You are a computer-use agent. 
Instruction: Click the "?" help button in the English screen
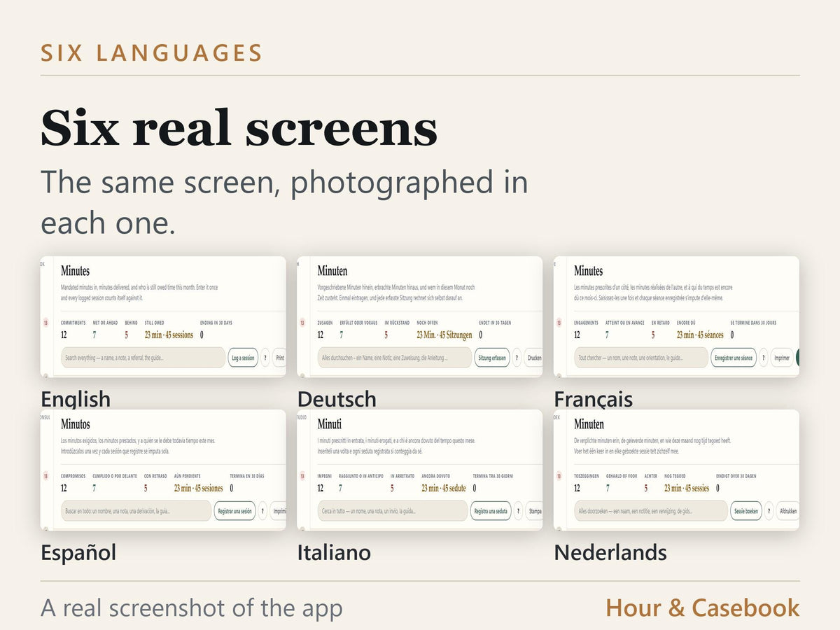pos(265,358)
